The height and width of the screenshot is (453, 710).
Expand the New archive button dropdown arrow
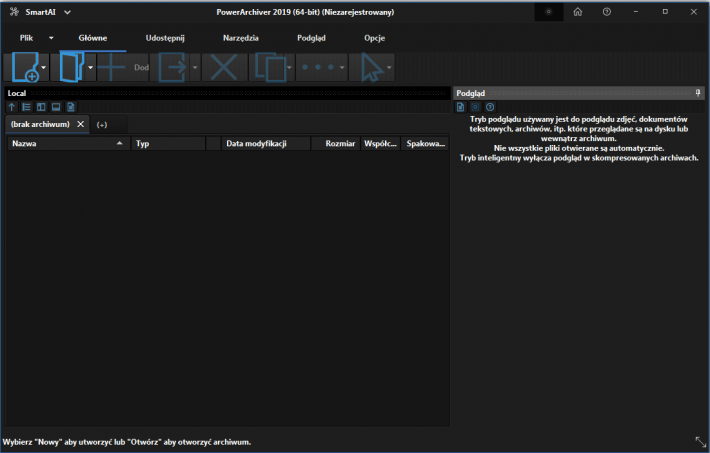tap(43, 67)
